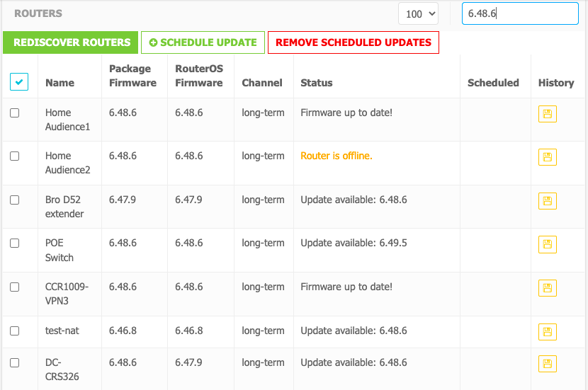Check the box for Bro D52 extender

(15, 200)
